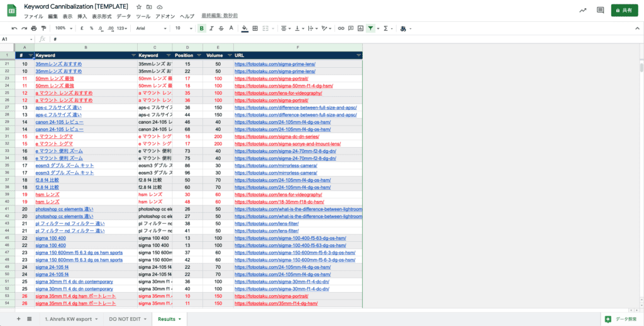Open the filter views dropdown arrow
This screenshot has height=326, width=644.
(x=378, y=28)
